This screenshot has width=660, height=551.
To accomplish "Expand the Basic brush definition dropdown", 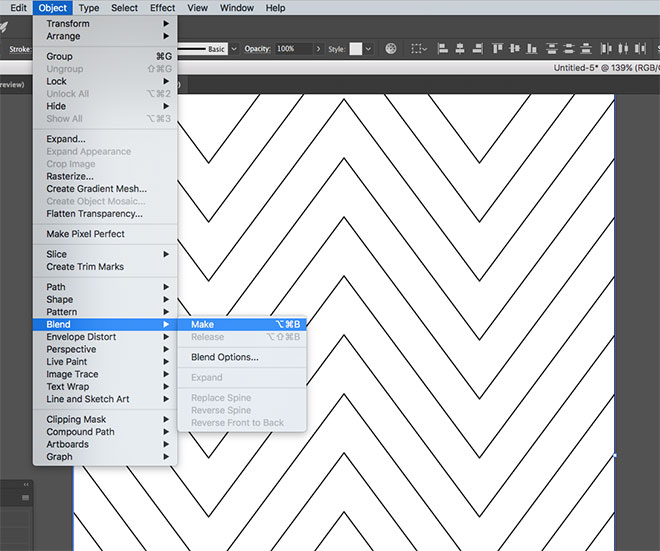I will (234, 48).
